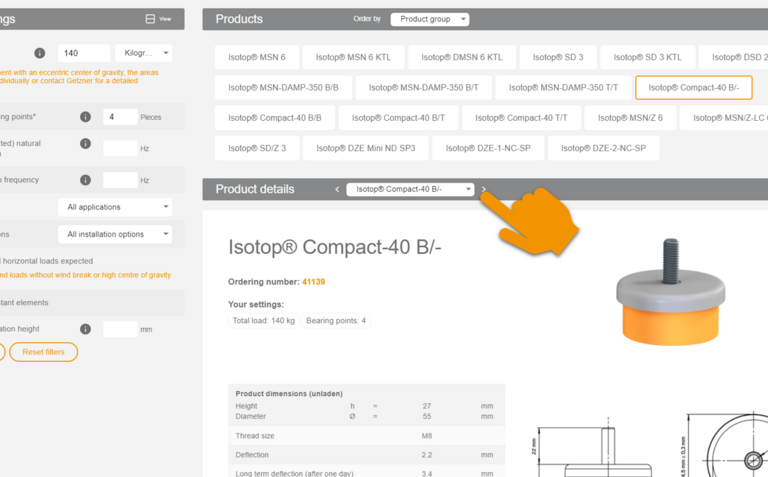Screen dimensions: 768x477
Task: Select Isotop MSN-DAMP-350 B/T product tile
Action: pyautogui.click(x=423, y=88)
